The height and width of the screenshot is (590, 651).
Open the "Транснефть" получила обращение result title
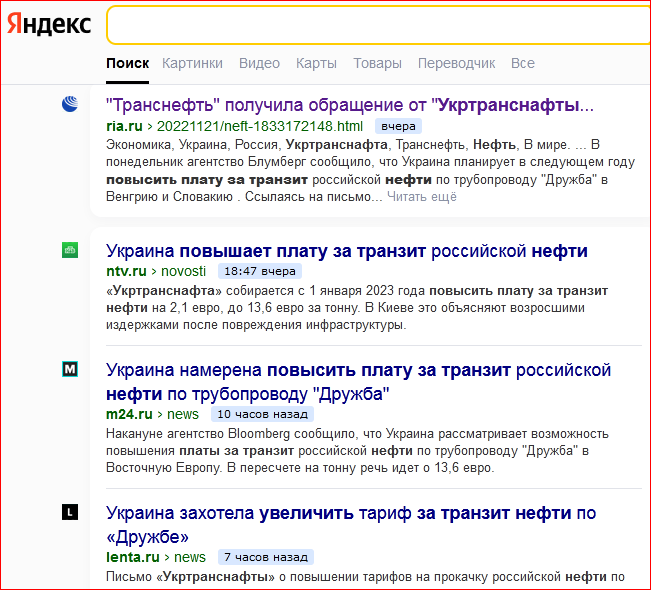pos(350,105)
